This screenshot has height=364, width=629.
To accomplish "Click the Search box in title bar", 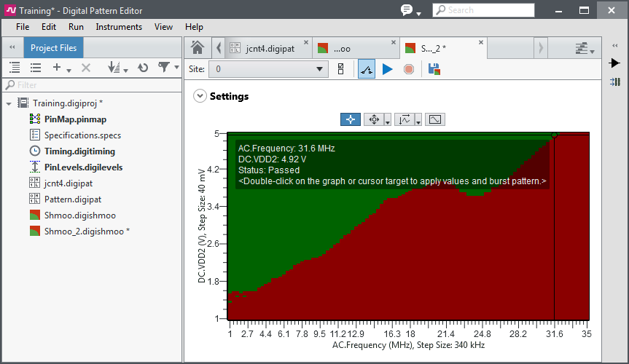I will tap(483, 10).
